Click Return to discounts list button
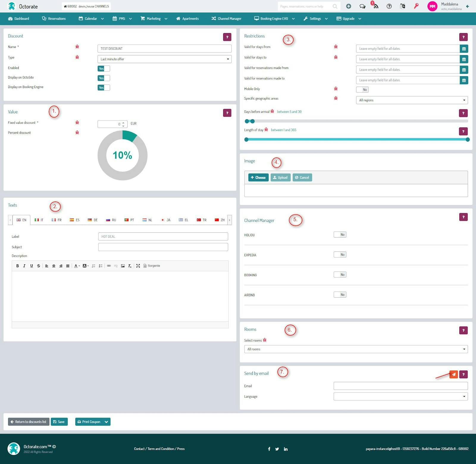The width and height of the screenshot is (476, 464). (x=29, y=422)
